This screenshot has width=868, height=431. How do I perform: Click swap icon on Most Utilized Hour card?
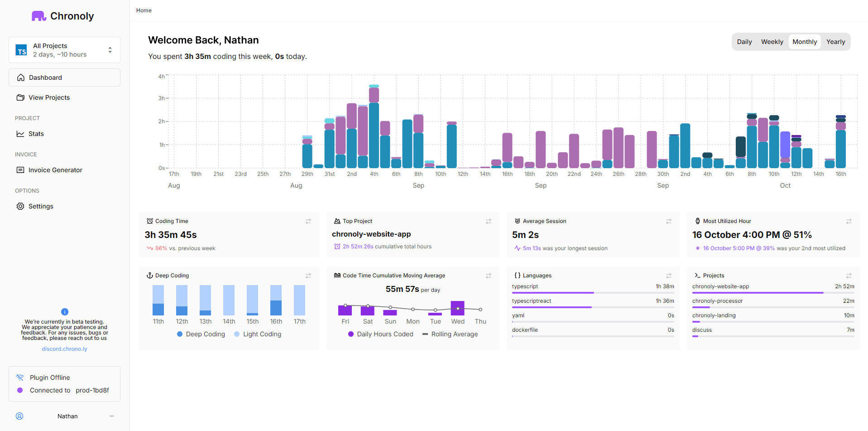(x=849, y=221)
